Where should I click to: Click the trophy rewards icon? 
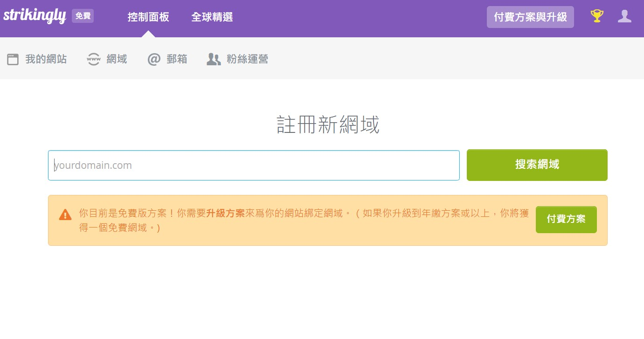[x=597, y=16]
